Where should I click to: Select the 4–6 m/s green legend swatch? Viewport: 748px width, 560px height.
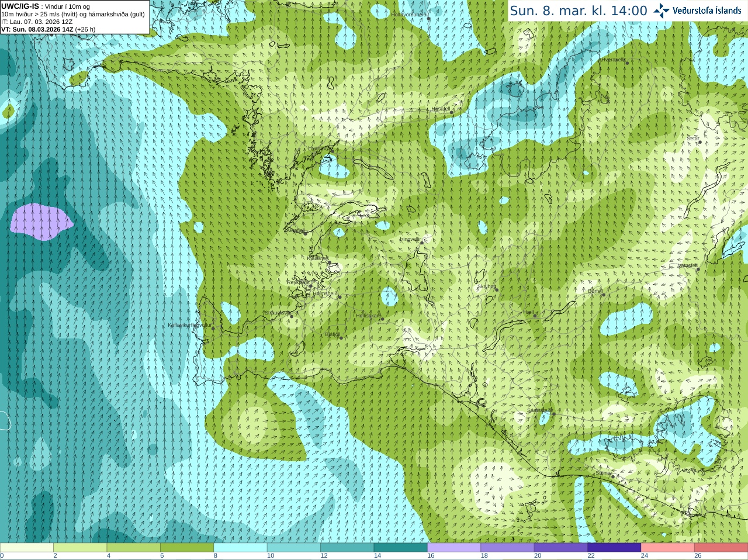(134, 548)
